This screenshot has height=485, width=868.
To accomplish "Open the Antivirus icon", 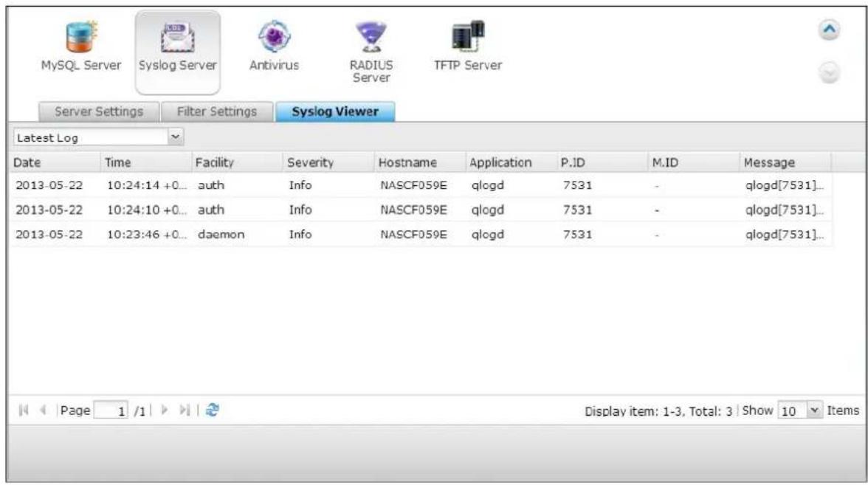I will pyautogui.click(x=274, y=47).
